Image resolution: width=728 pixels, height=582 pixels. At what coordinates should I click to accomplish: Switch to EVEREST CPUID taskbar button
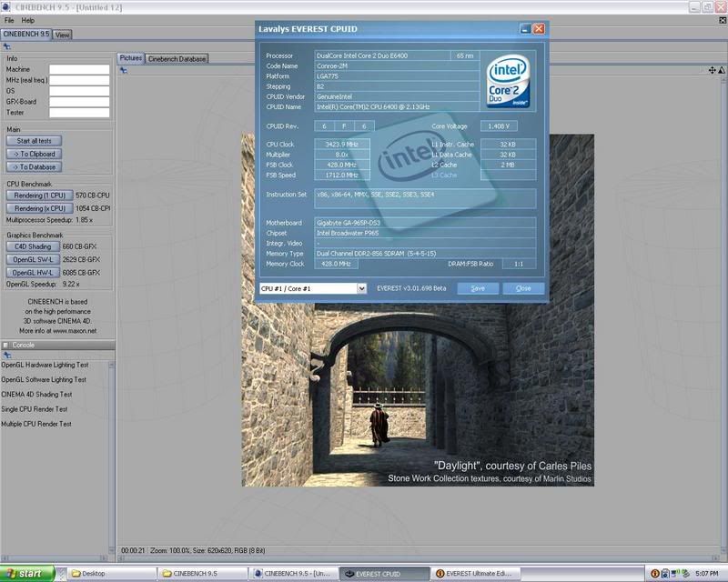(x=383, y=574)
